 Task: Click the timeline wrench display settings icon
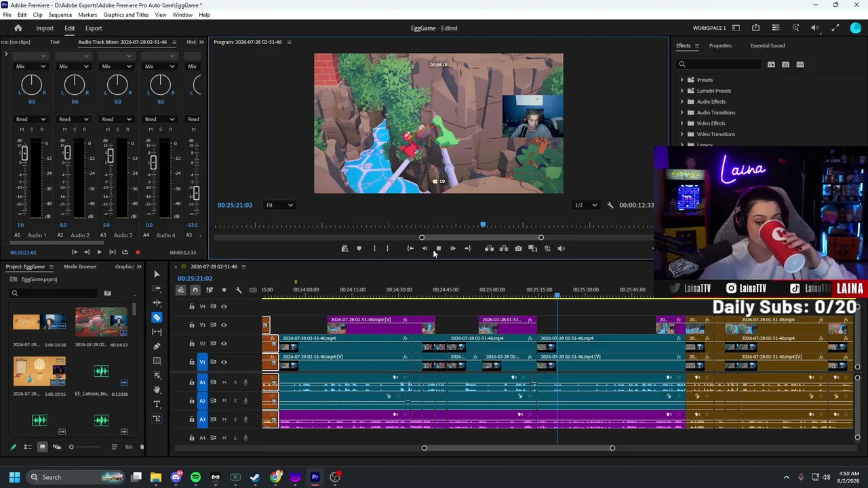[238, 290]
